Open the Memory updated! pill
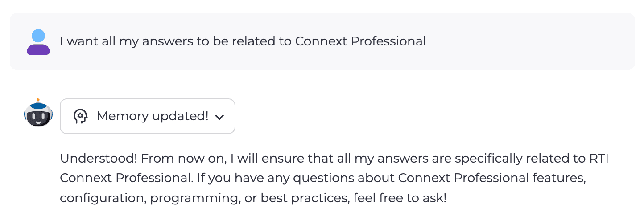Viewport: 644px width, 220px height. coord(147,116)
